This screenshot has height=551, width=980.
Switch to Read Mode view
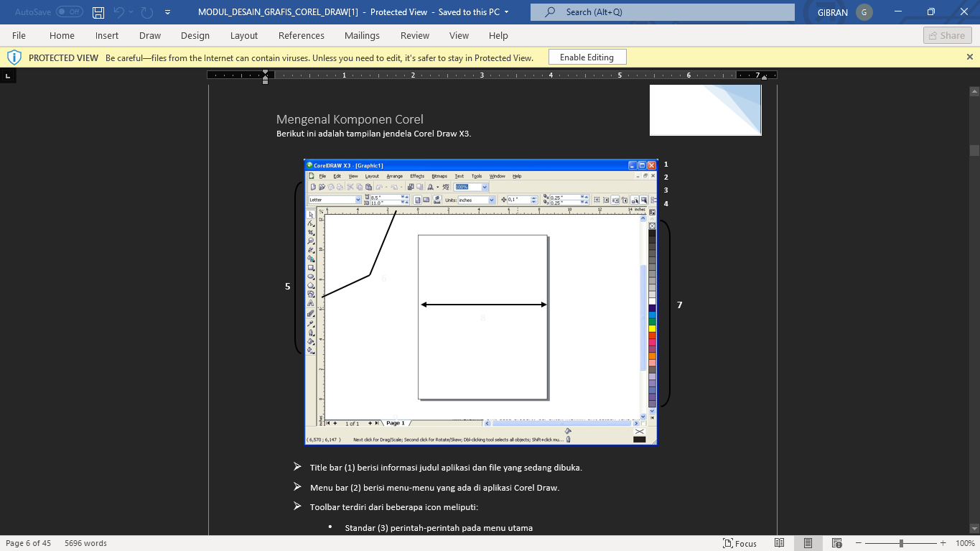tap(779, 543)
